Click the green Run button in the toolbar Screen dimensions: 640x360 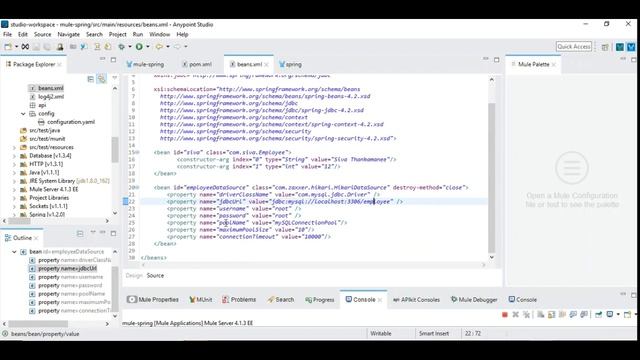(x=139, y=47)
